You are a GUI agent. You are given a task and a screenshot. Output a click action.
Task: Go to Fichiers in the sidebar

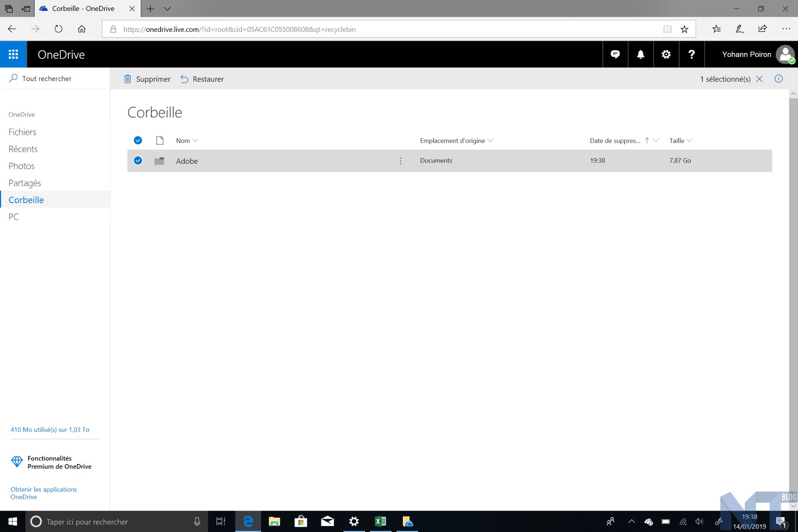click(x=22, y=132)
